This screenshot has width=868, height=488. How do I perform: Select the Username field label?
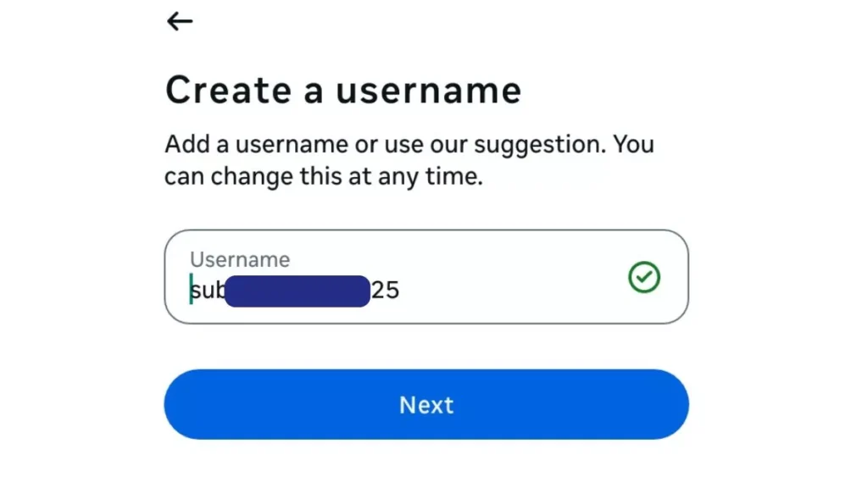[240, 259]
